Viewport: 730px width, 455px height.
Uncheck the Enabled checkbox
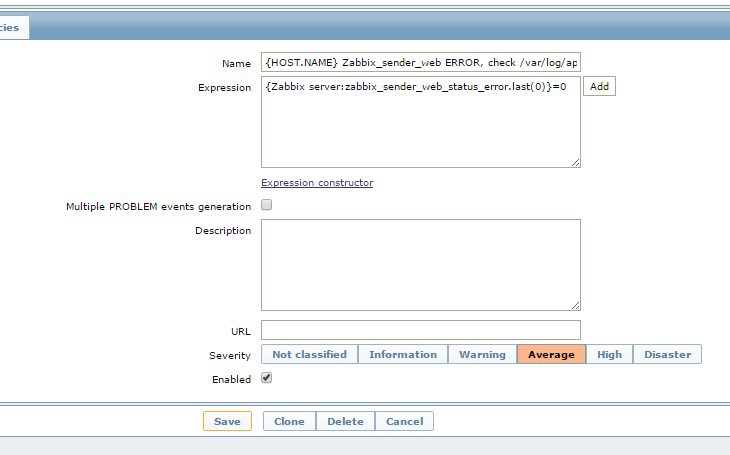(x=266, y=378)
